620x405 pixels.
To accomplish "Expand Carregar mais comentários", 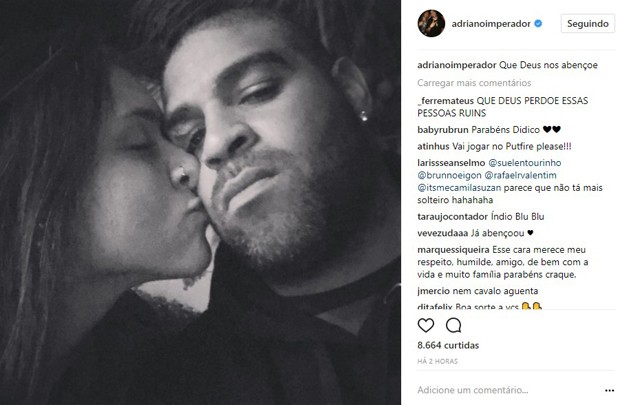I will (474, 83).
